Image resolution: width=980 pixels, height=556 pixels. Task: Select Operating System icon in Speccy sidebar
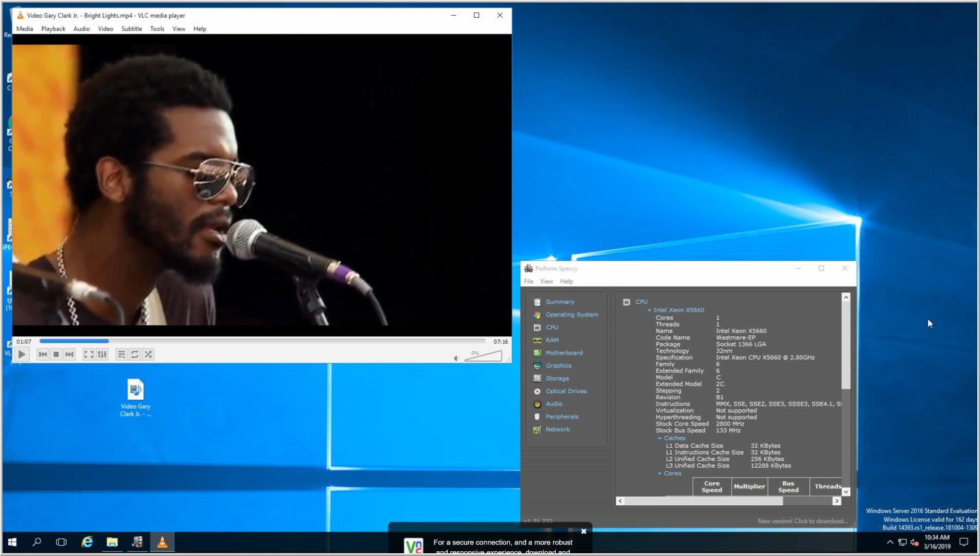[x=537, y=315]
